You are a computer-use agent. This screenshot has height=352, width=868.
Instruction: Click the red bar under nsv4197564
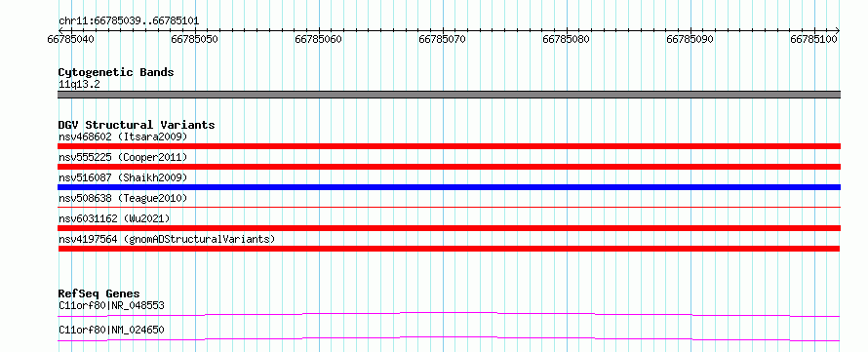[449, 249]
